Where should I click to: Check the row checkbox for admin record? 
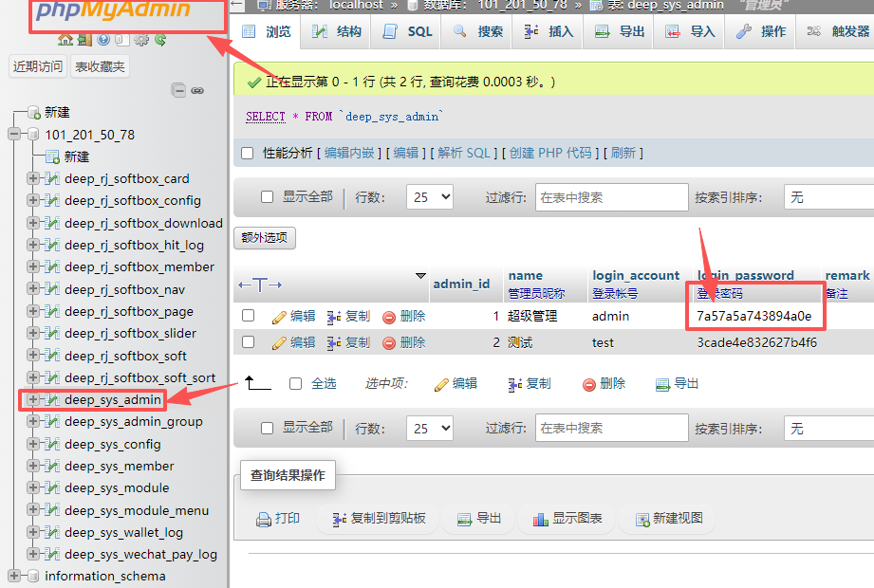point(250,316)
